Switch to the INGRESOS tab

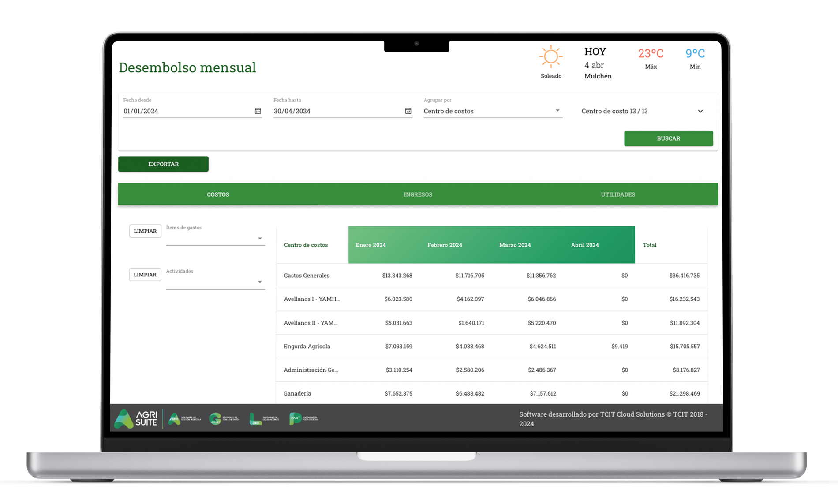pos(418,194)
